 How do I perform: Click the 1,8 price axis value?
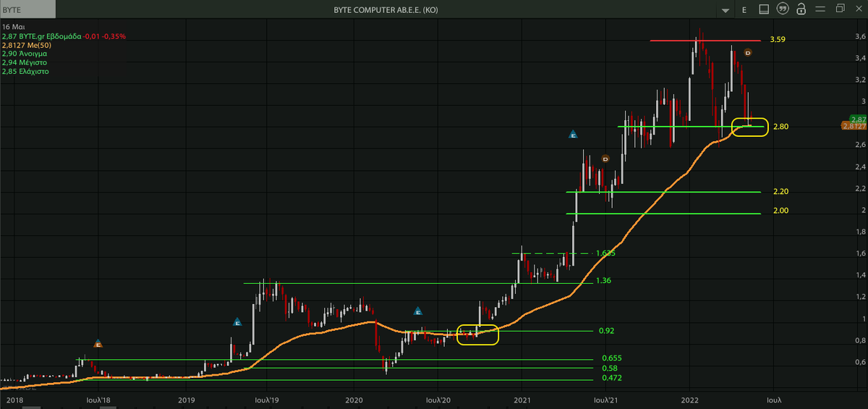860,232
